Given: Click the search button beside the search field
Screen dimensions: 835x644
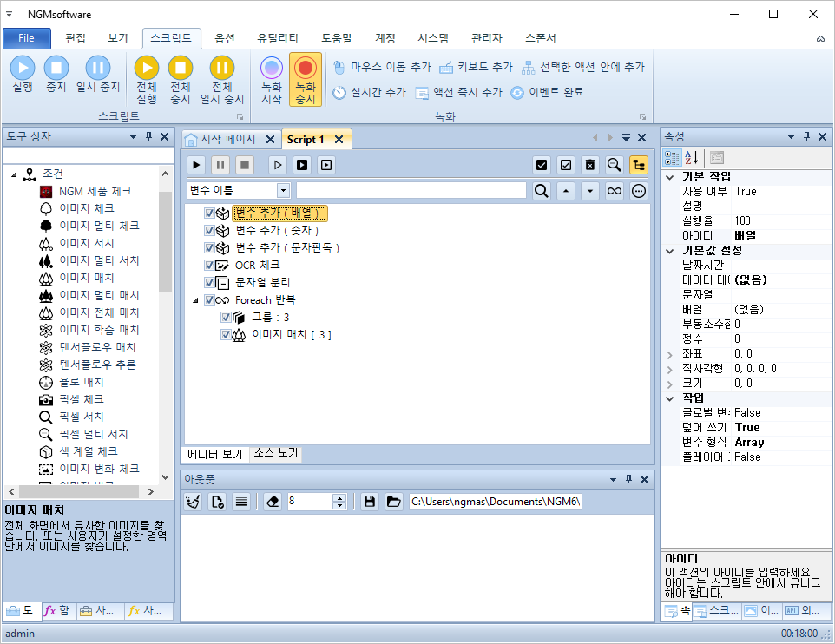Looking at the screenshot, I should (x=542, y=191).
